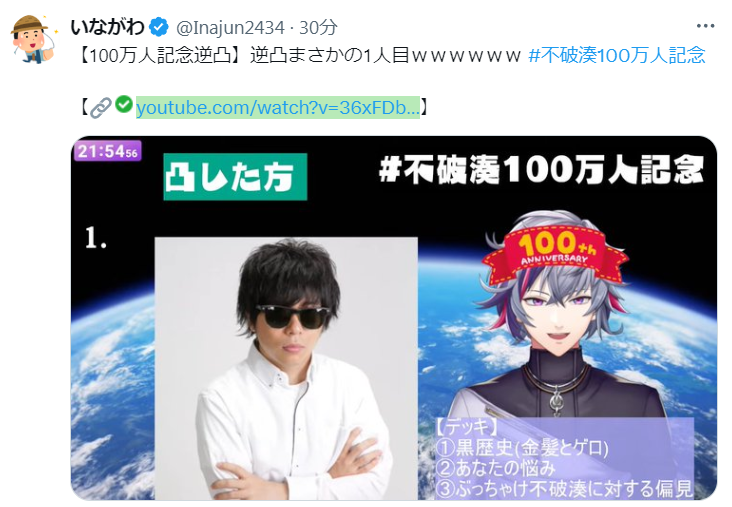
Task: Click the purple 21:54 clock badge
Action: [x=107, y=151]
